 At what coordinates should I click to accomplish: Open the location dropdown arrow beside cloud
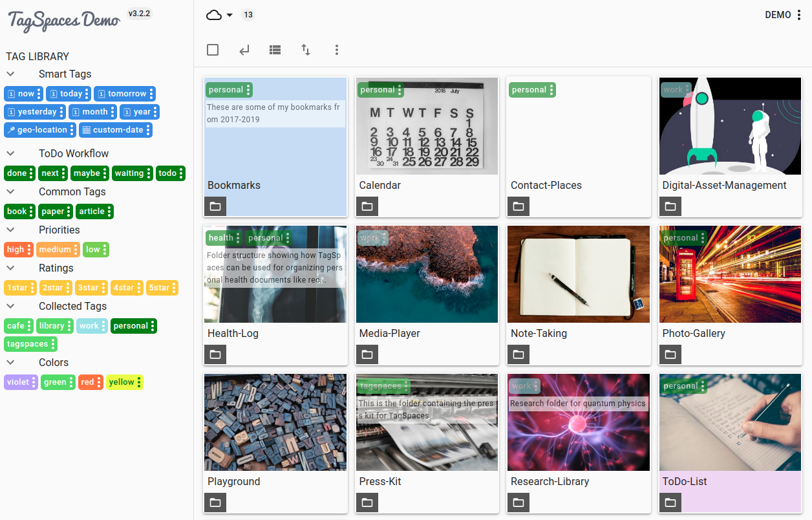click(230, 16)
